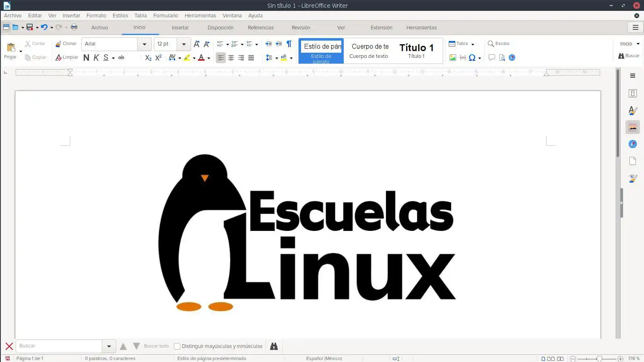This screenshot has height=362, width=644.
Task: Open the sidebar Page panel
Action: (x=633, y=161)
